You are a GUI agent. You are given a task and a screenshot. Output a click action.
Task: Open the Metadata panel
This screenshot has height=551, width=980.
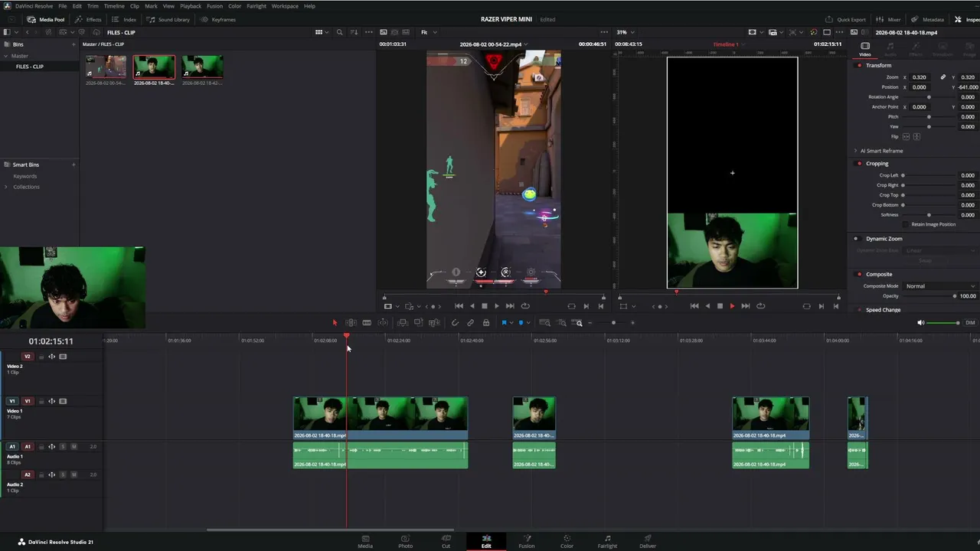click(x=927, y=19)
